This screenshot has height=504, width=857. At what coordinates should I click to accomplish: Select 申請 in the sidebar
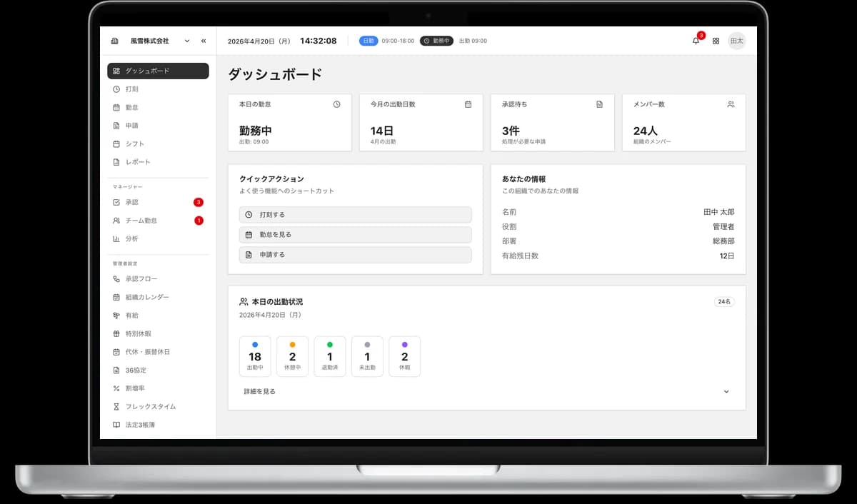point(158,126)
